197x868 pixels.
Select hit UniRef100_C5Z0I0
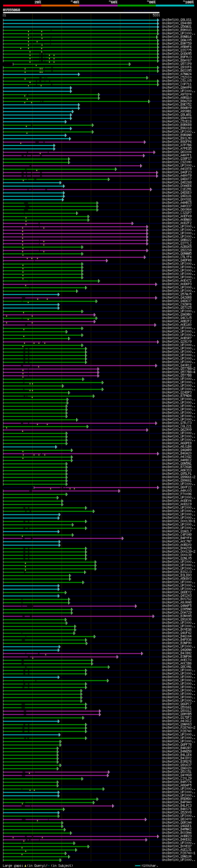[x=176, y=78]
